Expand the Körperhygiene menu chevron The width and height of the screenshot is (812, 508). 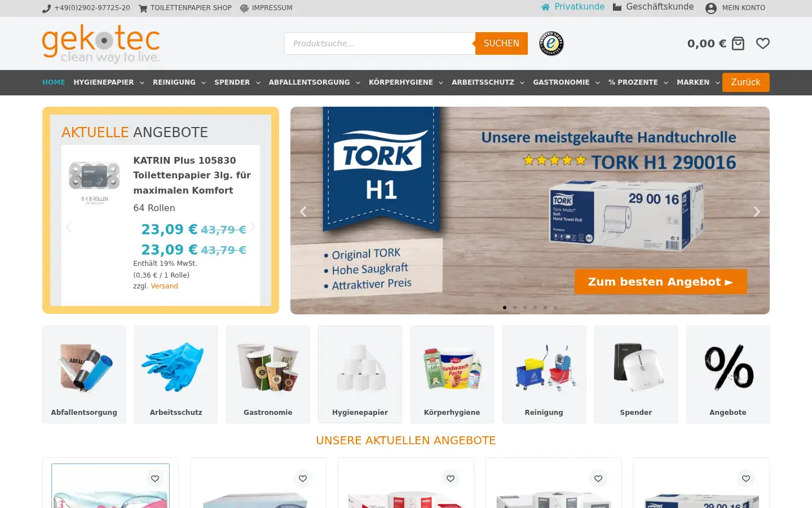click(x=441, y=83)
